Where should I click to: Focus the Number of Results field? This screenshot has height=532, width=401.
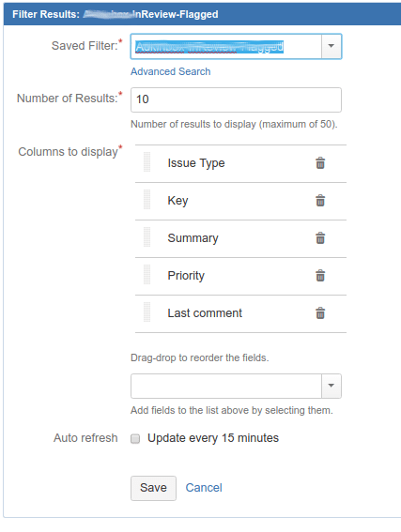(236, 99)
